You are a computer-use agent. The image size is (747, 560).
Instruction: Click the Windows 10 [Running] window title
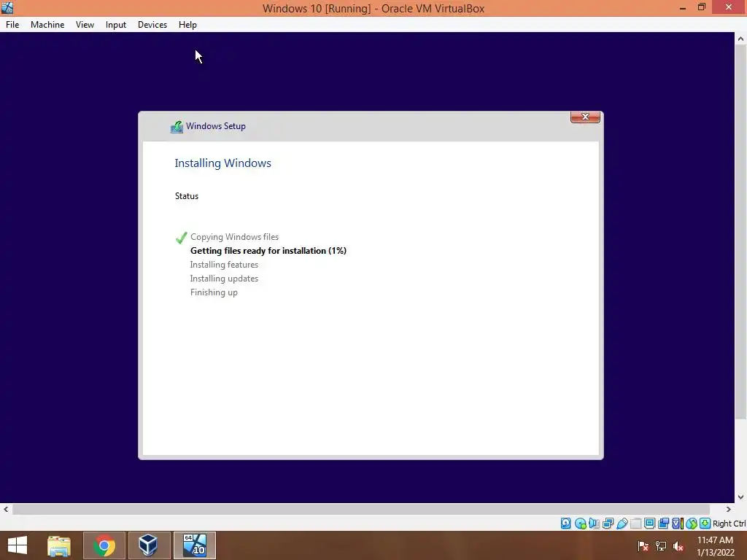pos(373,8)
